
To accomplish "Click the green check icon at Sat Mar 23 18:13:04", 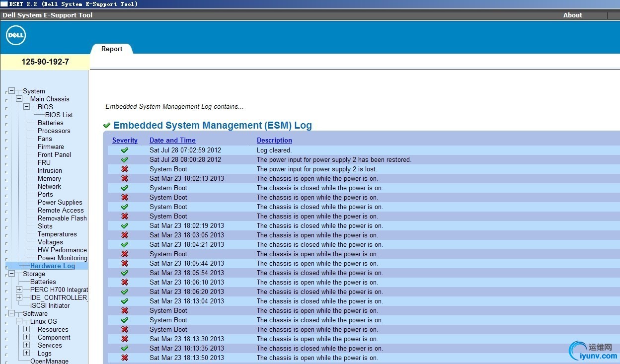I will tap(125, 301).
